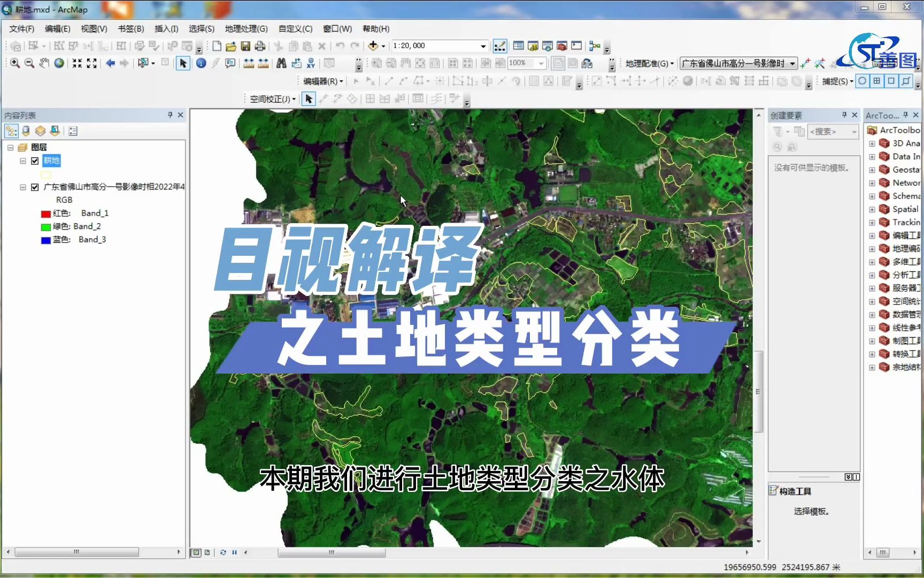Expand the 3D Analyst toolbox
The height and width of the screenshot is (578, 924).
(x=872, y=143)
